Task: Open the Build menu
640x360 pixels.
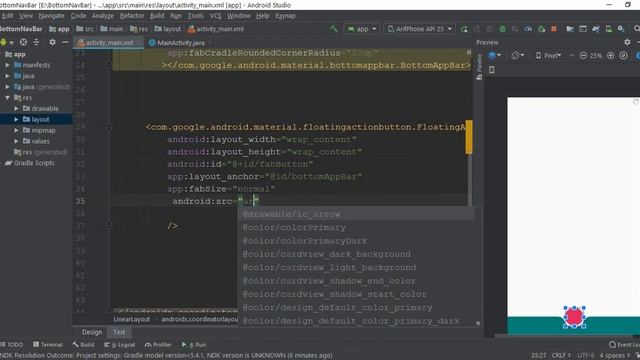Action: 157,16
